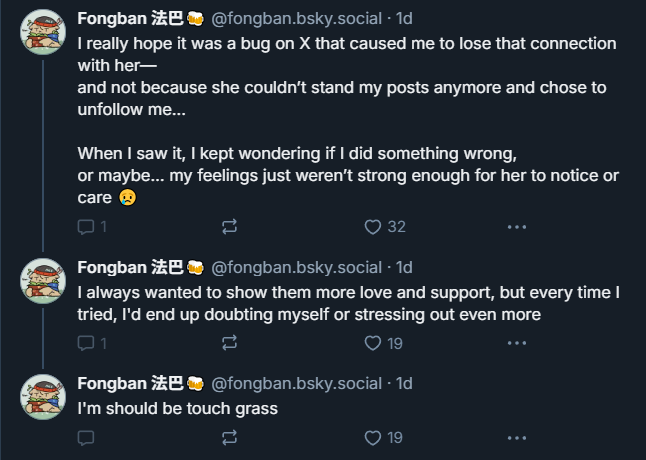The width and height of the screenshot is (646, 460).
Task: Reply to the post about love and support
Action: (87, 343)
